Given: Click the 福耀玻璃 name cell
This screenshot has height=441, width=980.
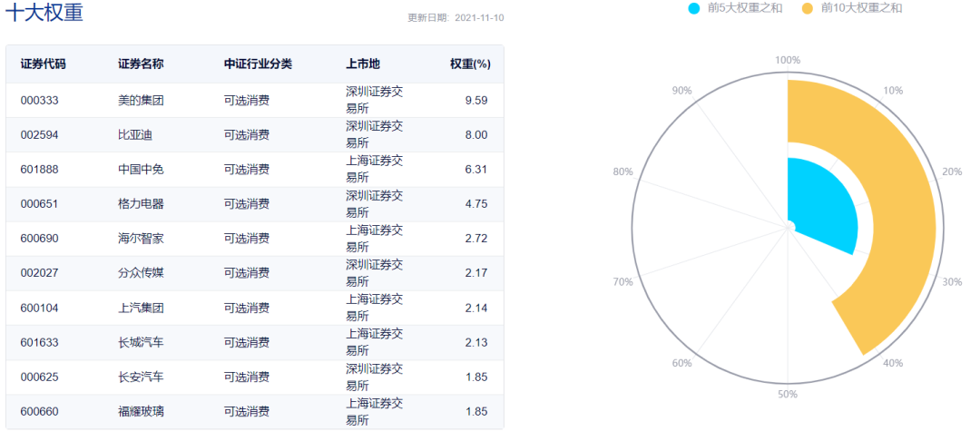Looking at the screenshot, I should [x=141, y=412].
